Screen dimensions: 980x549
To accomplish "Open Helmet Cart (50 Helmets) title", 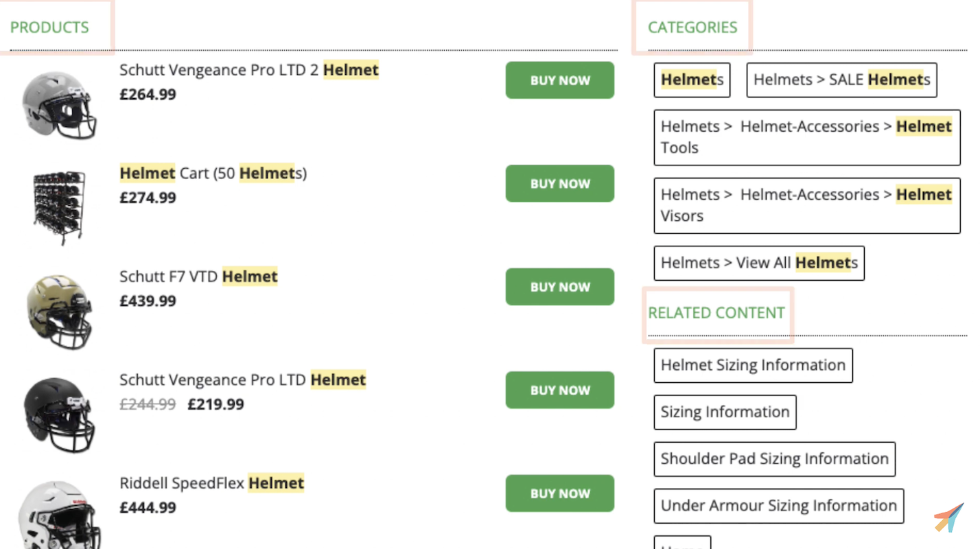I will (x=213, y=174).
